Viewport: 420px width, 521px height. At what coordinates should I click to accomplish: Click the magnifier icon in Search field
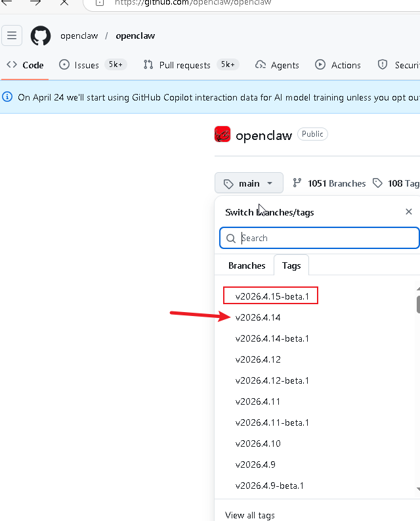[231, 238]
